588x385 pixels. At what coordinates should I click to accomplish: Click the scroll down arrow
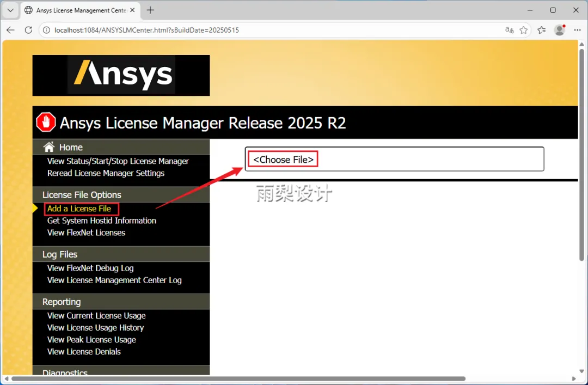pos(581,371)
